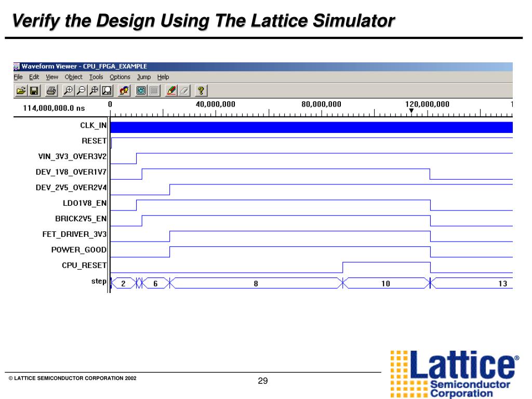
Task: Click the gray shaded square toolbar icon
Action: pyautogui.click(x=154, y=90)
